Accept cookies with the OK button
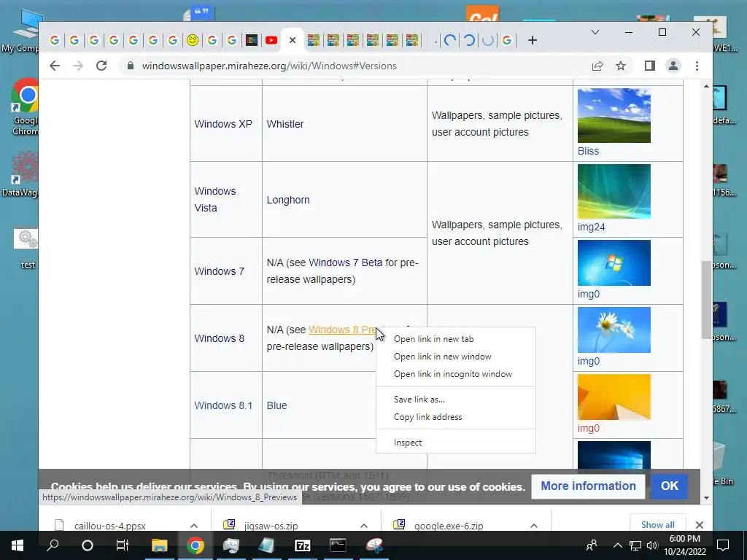Viewport: 747px width, 560px height. [669, 486]
